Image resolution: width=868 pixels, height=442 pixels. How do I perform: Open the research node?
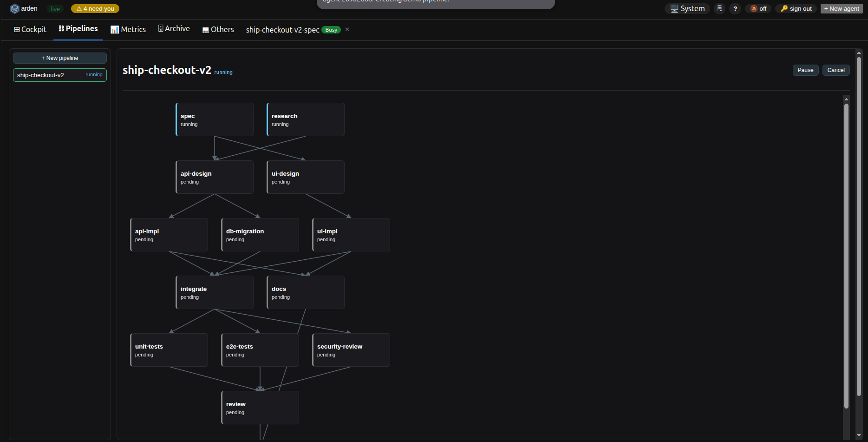[306, 119]
